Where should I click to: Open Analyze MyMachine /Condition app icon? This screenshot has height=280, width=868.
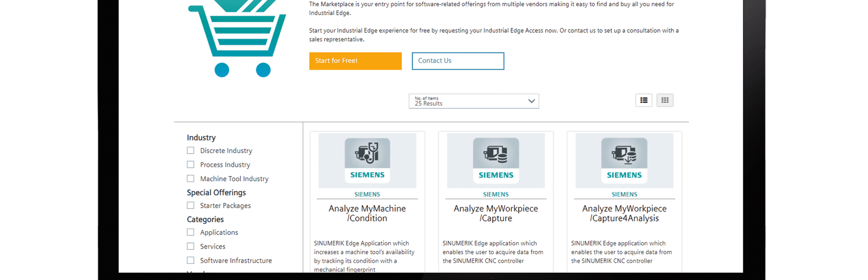pyautogui.click(x=367, y=160)
